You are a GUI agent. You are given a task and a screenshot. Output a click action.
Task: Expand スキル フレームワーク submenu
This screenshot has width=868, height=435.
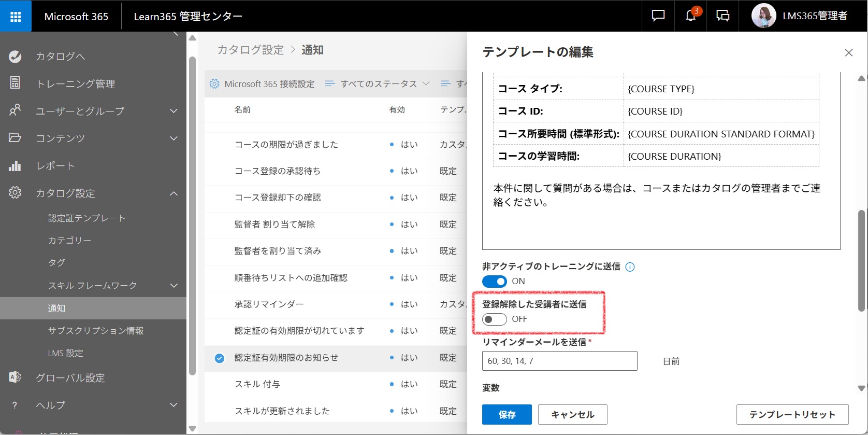click(174, 286)
